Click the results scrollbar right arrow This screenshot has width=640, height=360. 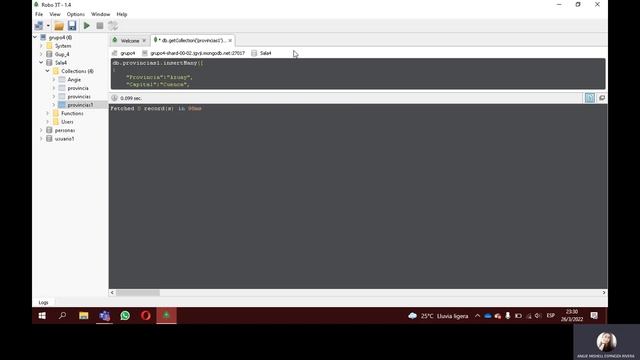coord(604,293)
